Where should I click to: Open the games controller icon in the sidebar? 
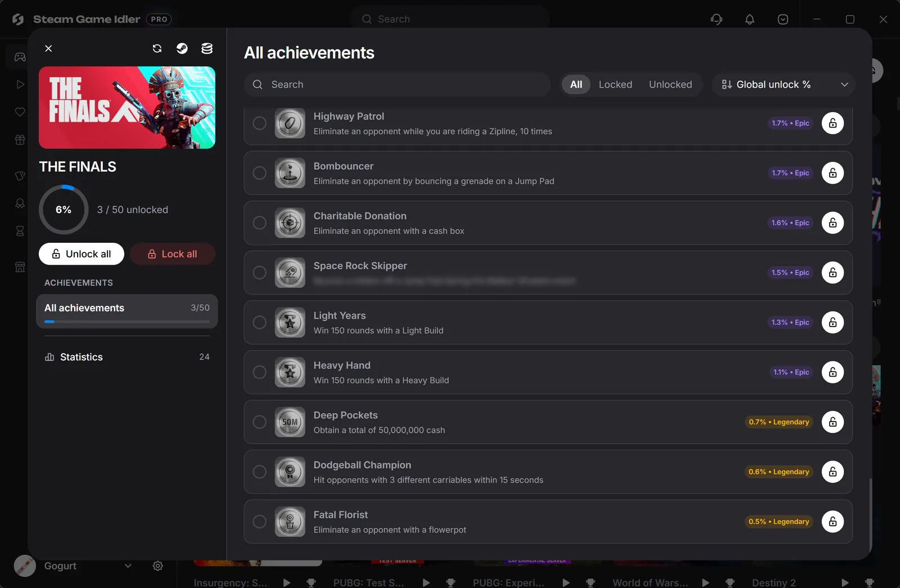pyautogui.click(x=20, y=57)
